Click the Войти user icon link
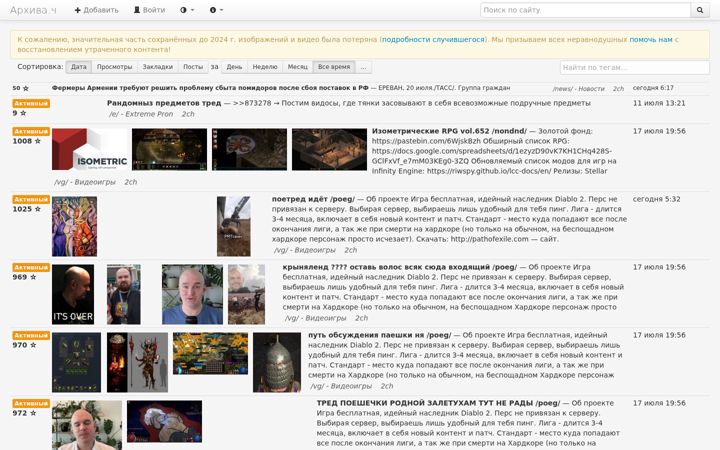Image resolution: width=720 pixels, height=450 pixels. point(149,10)
